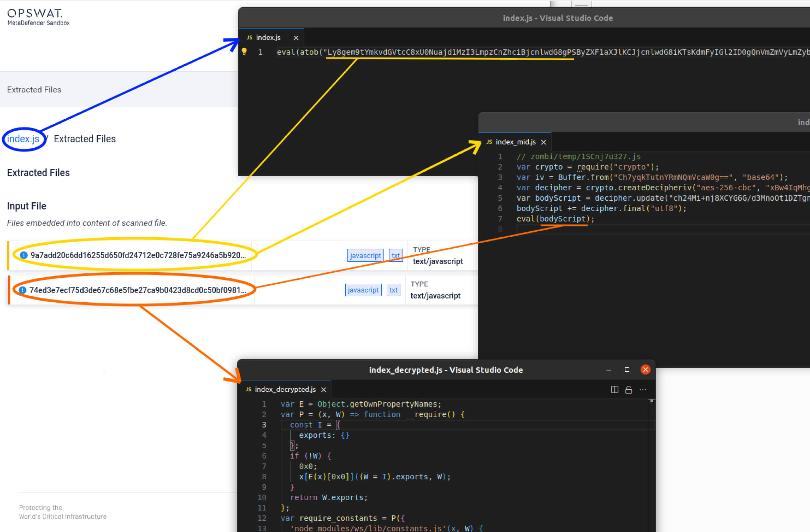Click the OPSWAT MetaDefender Sandbox logo
The width and height of the screenshot is (810, 532).
coord(35,16)
